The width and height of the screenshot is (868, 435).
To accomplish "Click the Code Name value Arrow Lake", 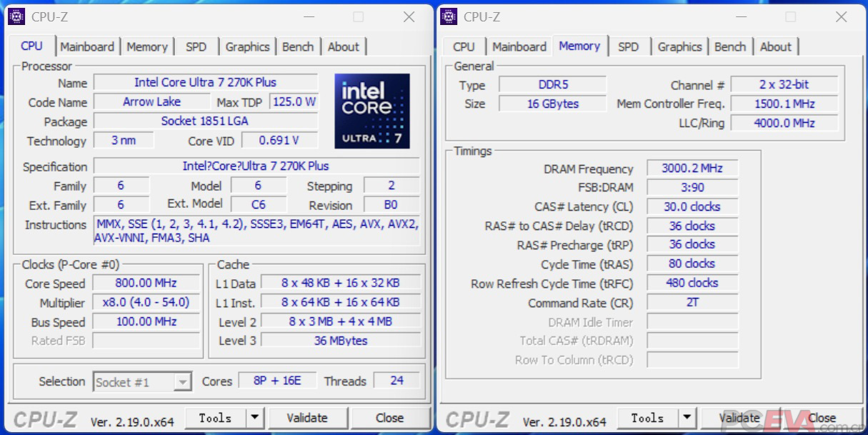I will coord(151,101).
